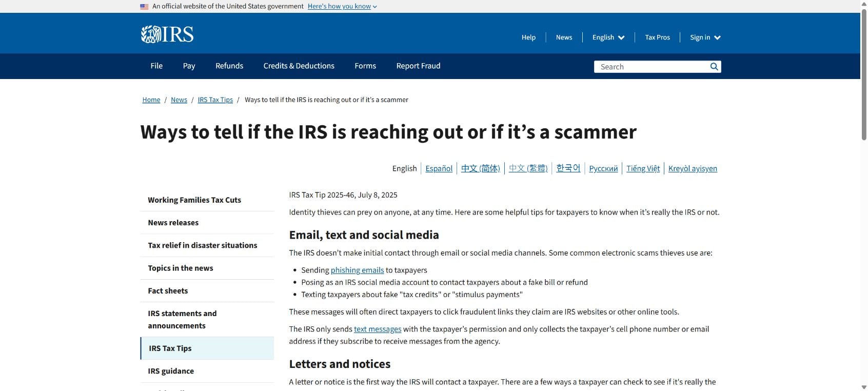The height and width of the screenshot is (391, 868).
Task: Open the File menu
Action: 156,66
